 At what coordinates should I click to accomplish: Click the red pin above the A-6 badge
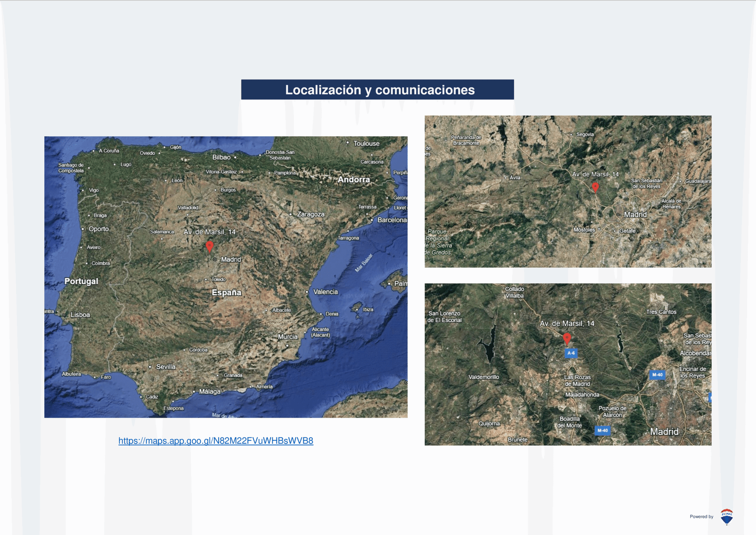click(567, 338)
